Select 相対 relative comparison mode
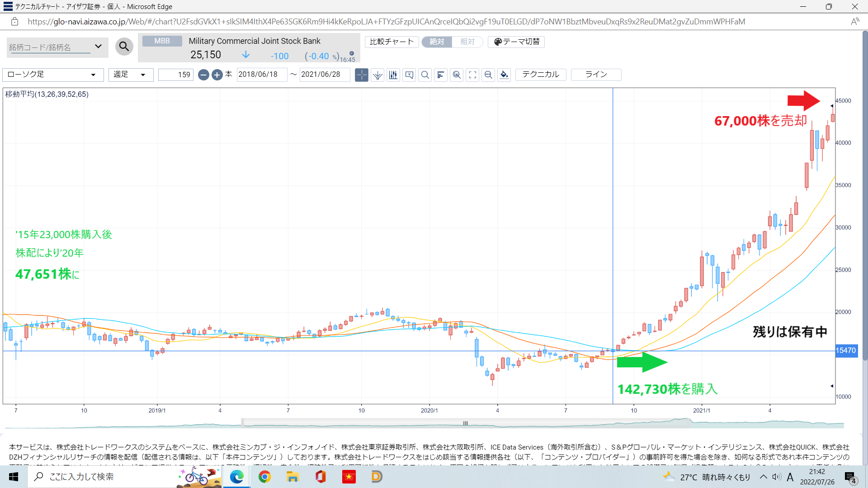868x488 pixels. pos(467,42)
